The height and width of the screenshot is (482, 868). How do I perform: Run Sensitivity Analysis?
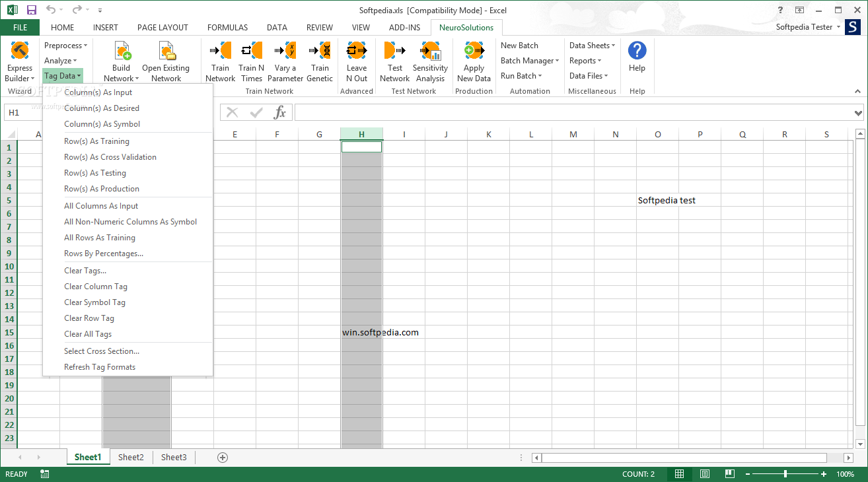(x=430, y=61)
